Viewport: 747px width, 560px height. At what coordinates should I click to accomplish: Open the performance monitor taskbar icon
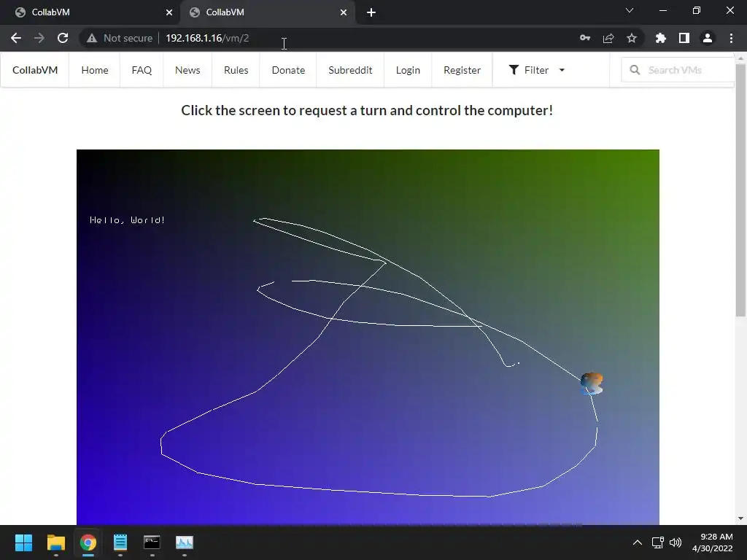pyautogui.click(x=185, y=542)
